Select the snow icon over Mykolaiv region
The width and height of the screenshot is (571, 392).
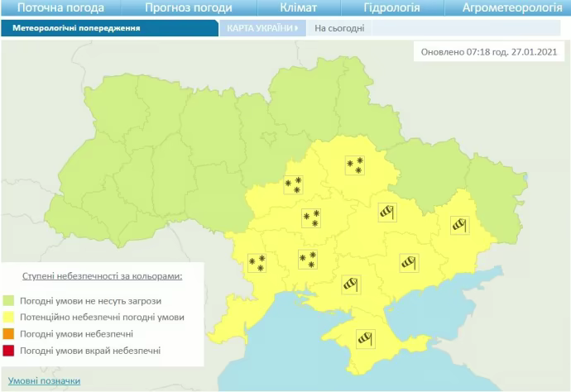click(x=307, y=260)
